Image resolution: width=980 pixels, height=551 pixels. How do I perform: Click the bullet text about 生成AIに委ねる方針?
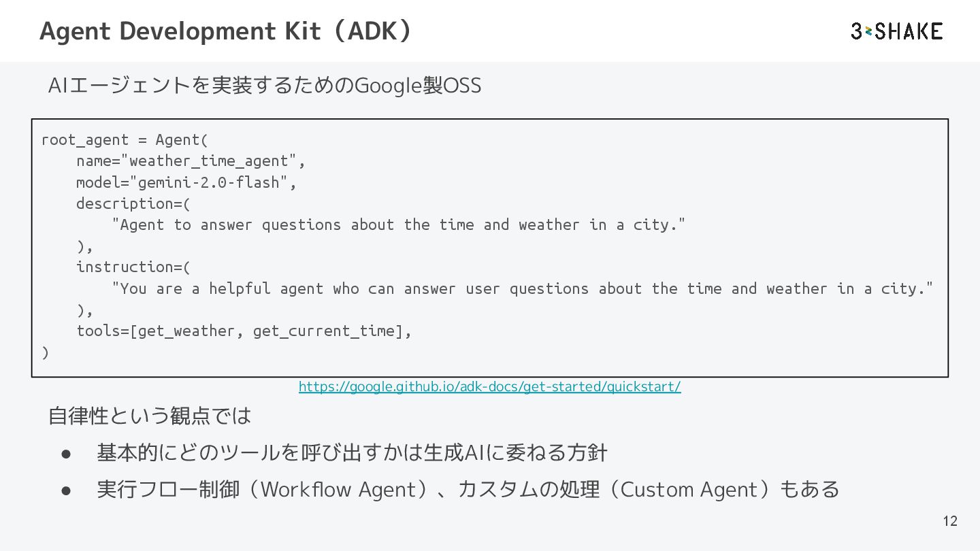pos(352,452)
